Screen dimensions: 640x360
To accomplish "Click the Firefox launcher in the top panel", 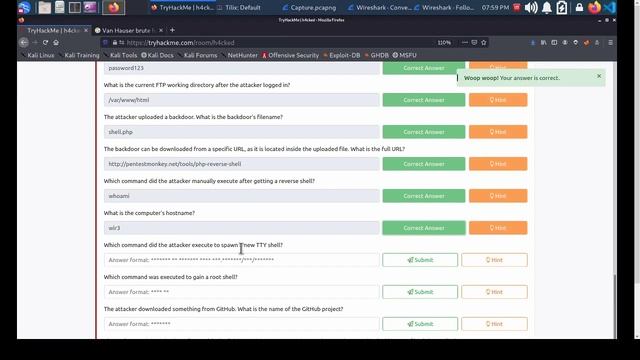I will click(x=113, y=7).
